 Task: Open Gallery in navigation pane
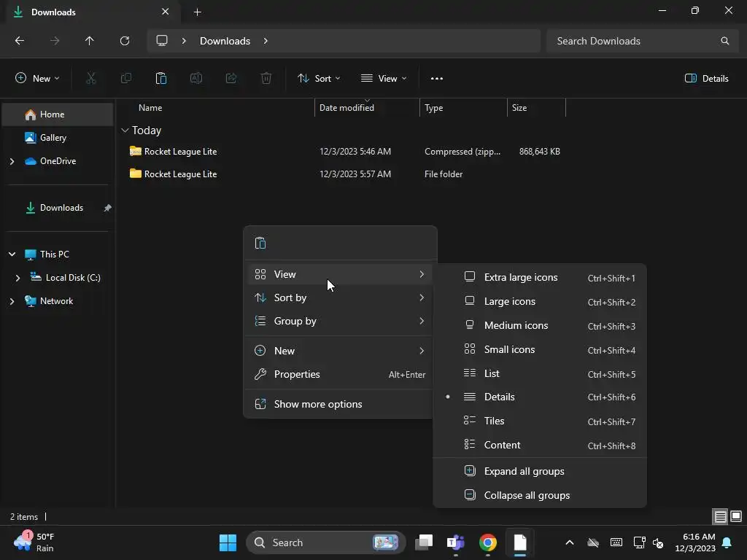tap(58, 138)
